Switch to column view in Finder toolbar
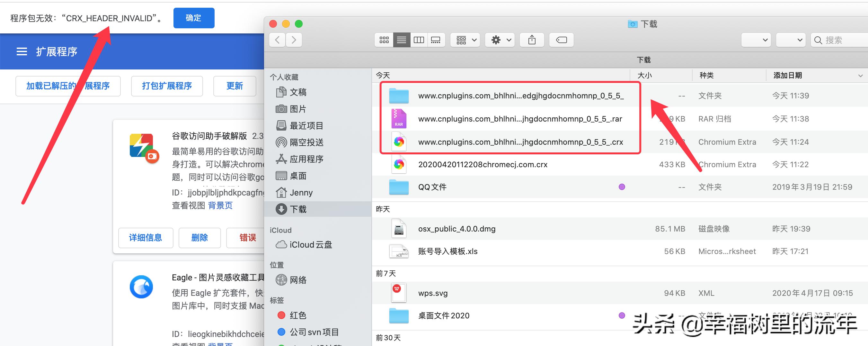Screen dimensions: 868x346 (419, 40)
